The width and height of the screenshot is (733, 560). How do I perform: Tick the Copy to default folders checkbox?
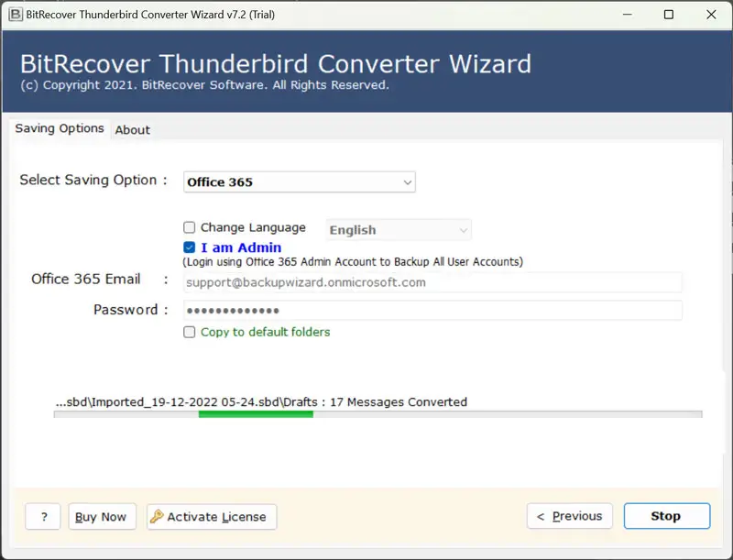pos(190,332)
